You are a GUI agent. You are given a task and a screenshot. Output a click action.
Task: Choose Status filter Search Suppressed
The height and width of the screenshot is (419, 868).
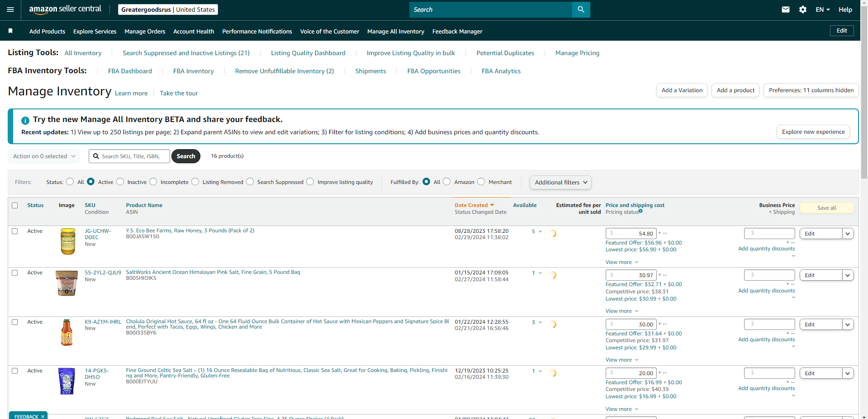click(250, 182)
